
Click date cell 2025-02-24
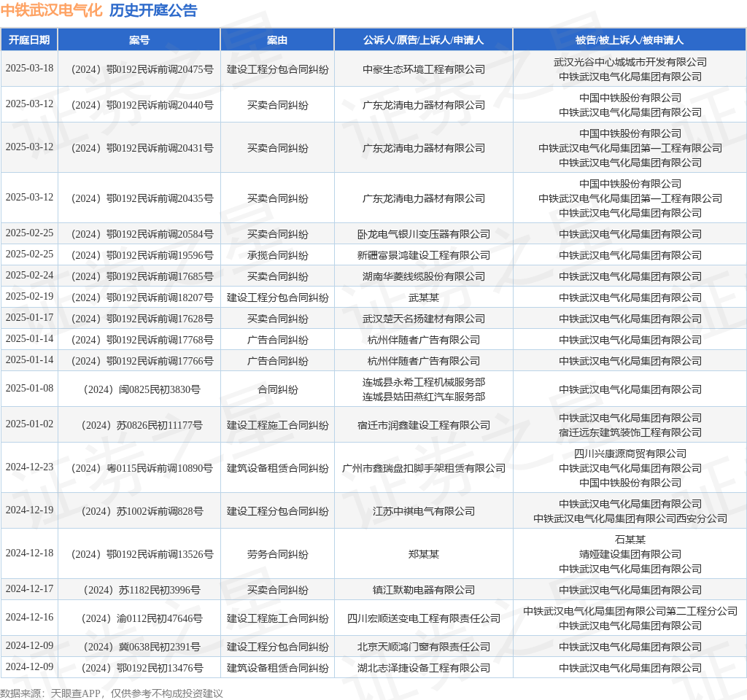pos(29,275)
